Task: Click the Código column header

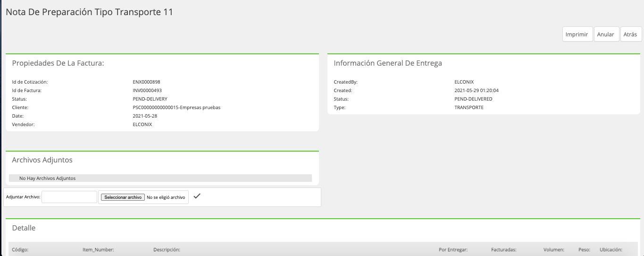Action: click(20, 250)
